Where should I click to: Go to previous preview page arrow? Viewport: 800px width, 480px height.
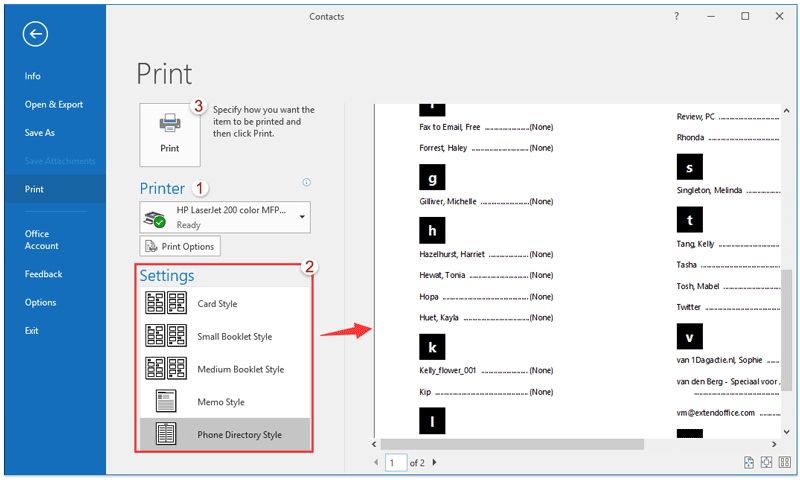(376, 463)
